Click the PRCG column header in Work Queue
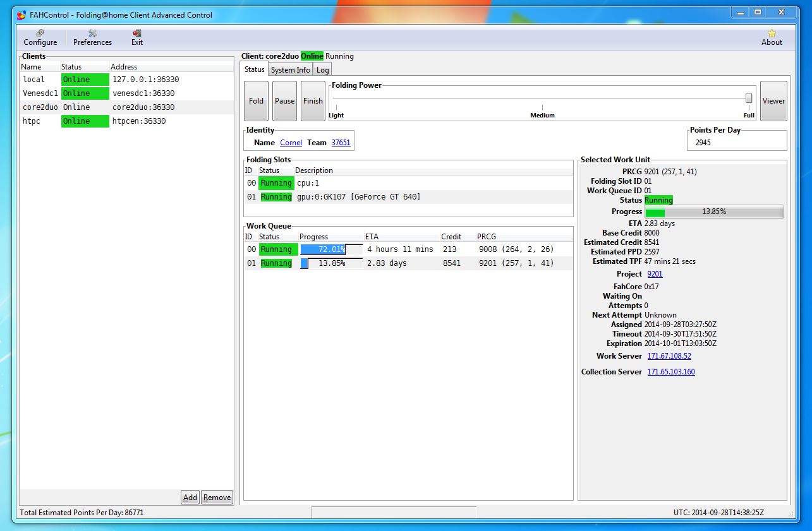The height and width of the screenshot is (531, 812). [524, 237]
